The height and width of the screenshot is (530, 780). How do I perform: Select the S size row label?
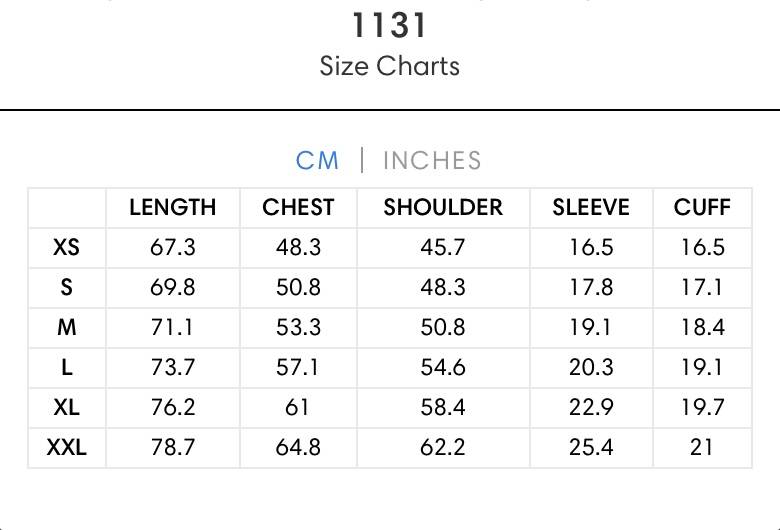(x=66, y=287)
